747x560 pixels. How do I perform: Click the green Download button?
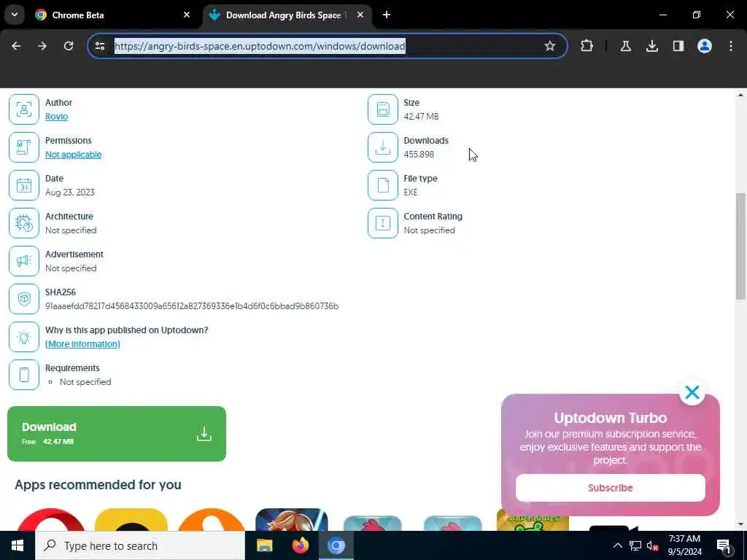[x=117, y=433]
